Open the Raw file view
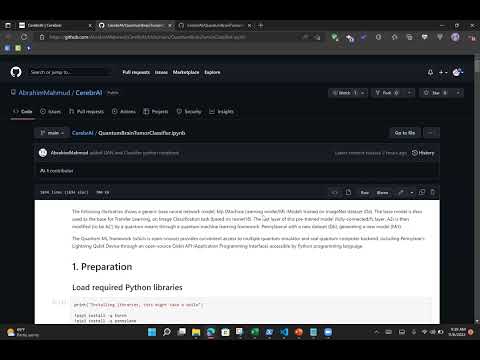Image resolution: width=480 pixels, height=360 pixels. (x=365, y=192)
